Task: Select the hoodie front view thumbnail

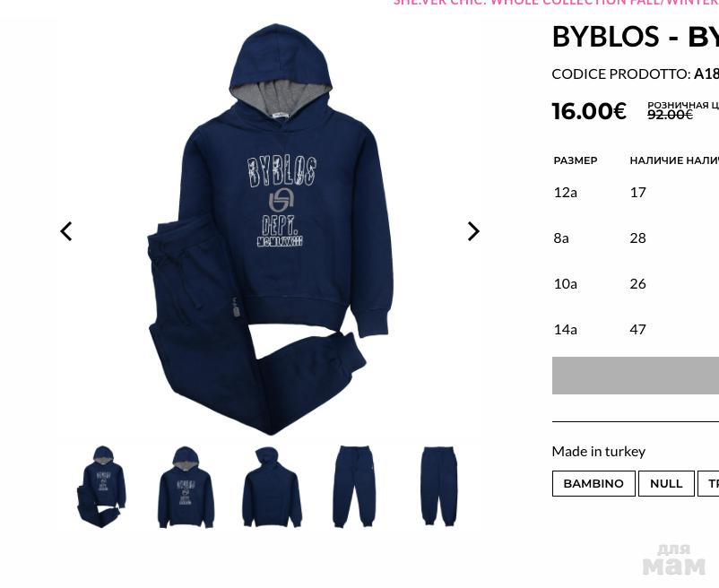Action: (x=186, y=487)
